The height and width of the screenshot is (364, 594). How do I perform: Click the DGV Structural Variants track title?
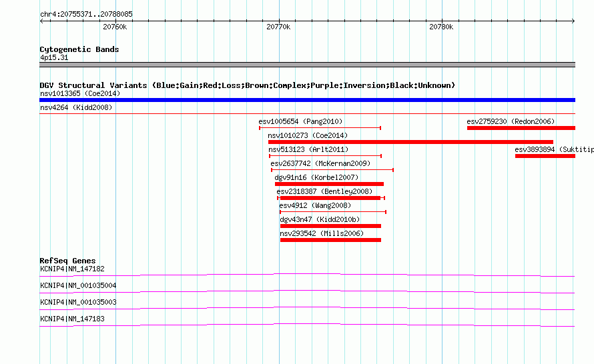tap(248, 85)
